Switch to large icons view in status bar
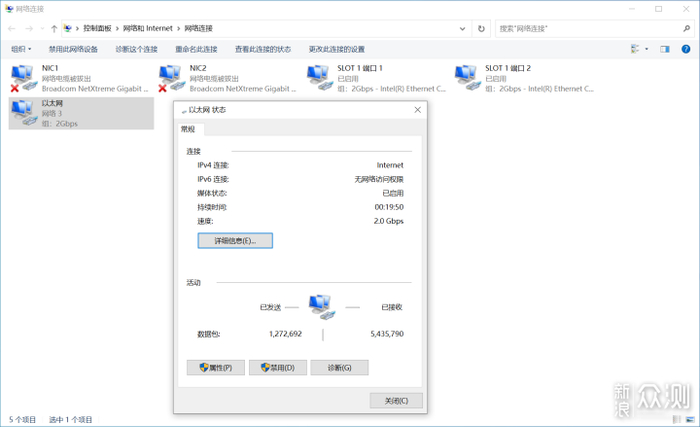This screenshot has height=427, width=700. tap(691, 419)
